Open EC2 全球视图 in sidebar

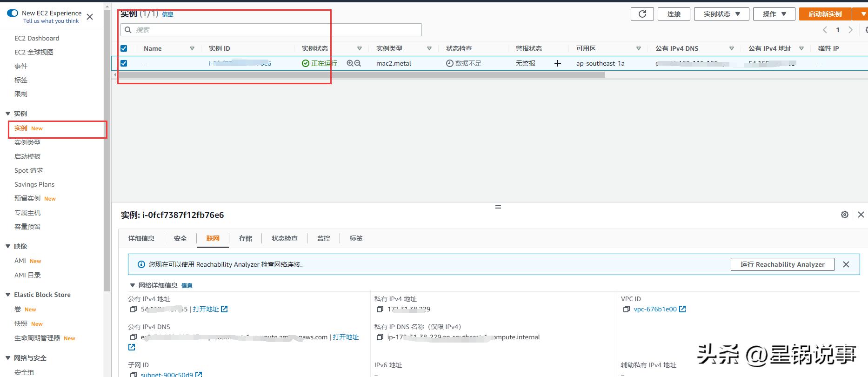tap(34, 52)
